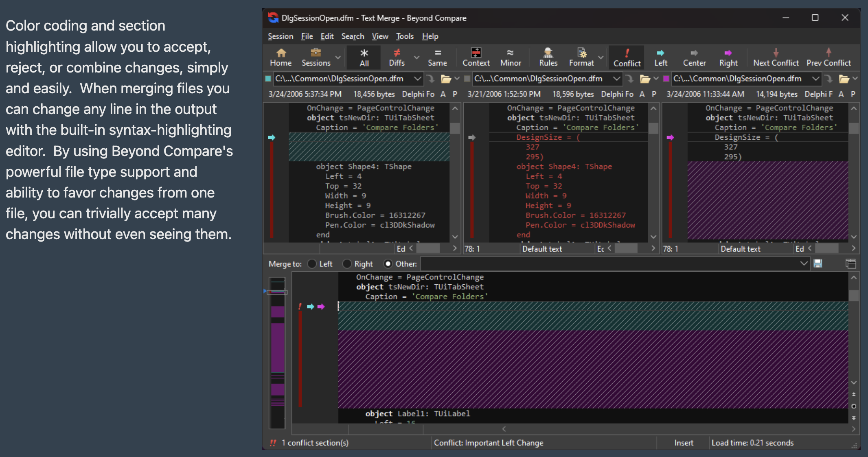This screenshot has width=868, height=457.
Task: Select Merge to Other radio button
Action: click(x=388, y=264)
